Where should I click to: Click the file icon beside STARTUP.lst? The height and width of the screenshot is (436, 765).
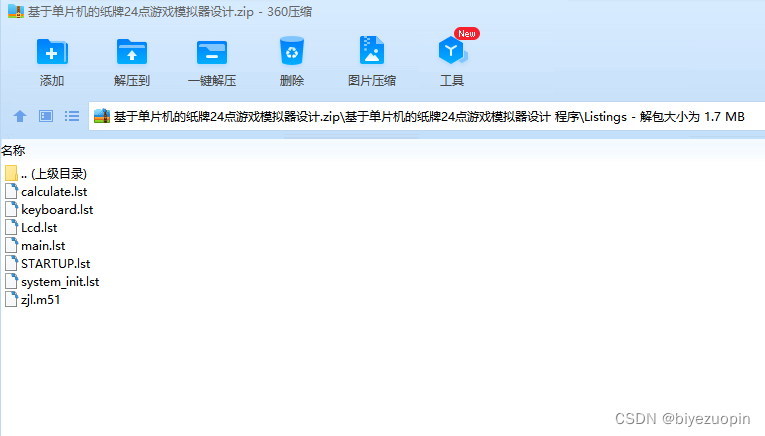pyautogui.click(x=11, y=263)
